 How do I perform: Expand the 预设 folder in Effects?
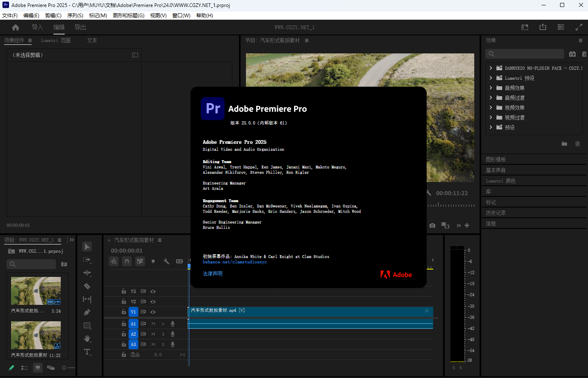[491, 127]
